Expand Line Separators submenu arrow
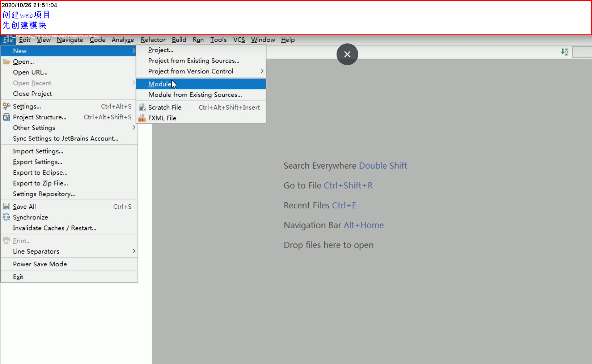Viewport: 592px width, 364px height. pyautogui.click(x=134, y=251)
